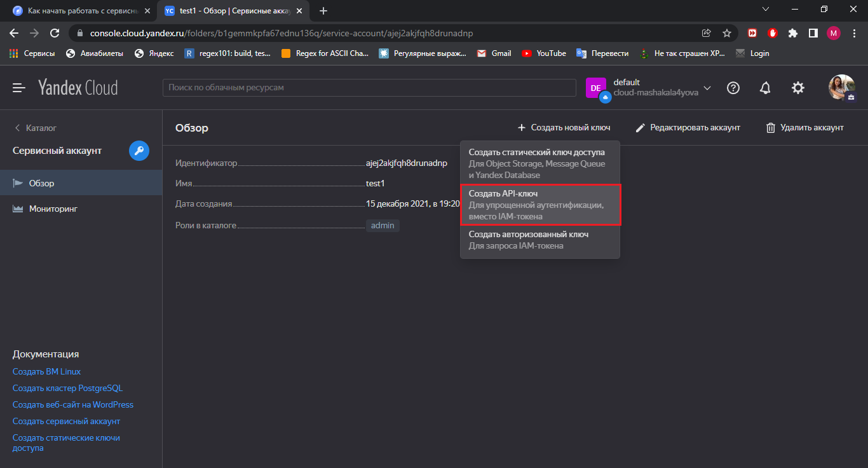Click the DE cloud badge icon
The height and width of the screenshot is (468, 868).
(597, 88)
